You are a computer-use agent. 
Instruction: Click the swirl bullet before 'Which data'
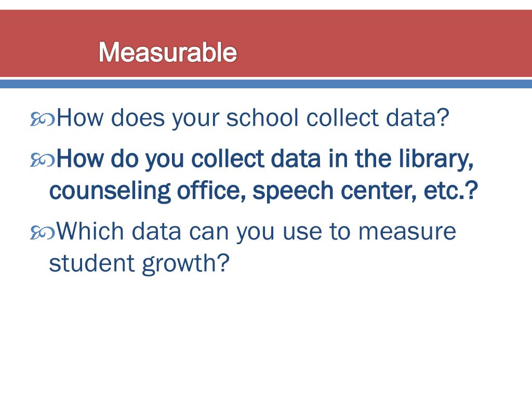pos(43,233)
